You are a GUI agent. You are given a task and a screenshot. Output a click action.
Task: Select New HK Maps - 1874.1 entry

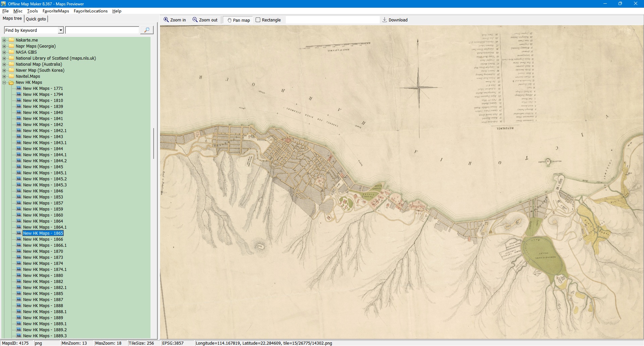click(x=45, y=270)
